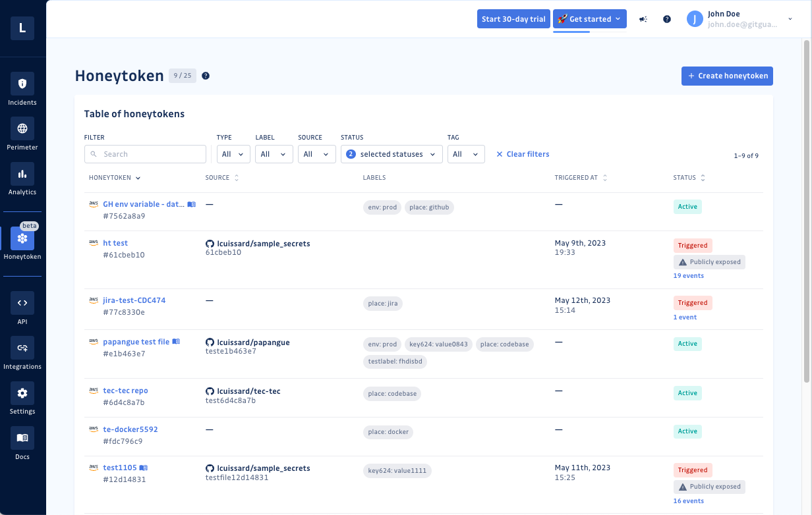Click inside the Search filter field

point(145,153)
